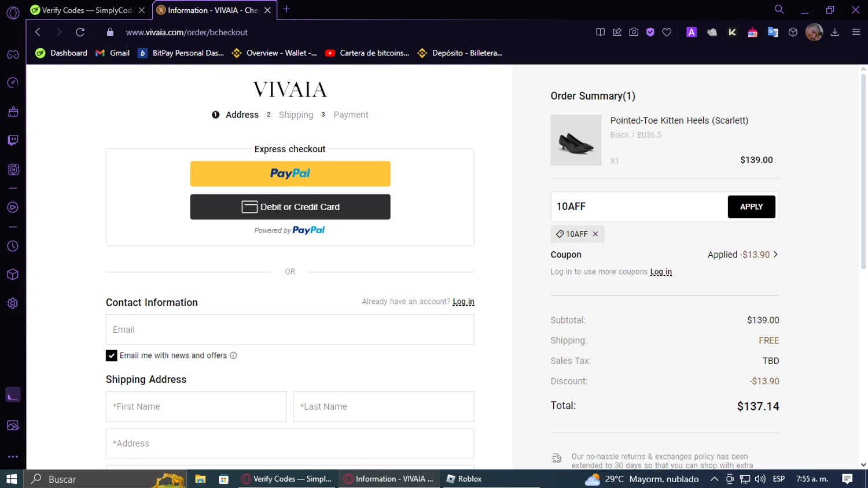Open the three-dots sidebar menu
This screenshot has width=868, height=488.
click(13, 457)
